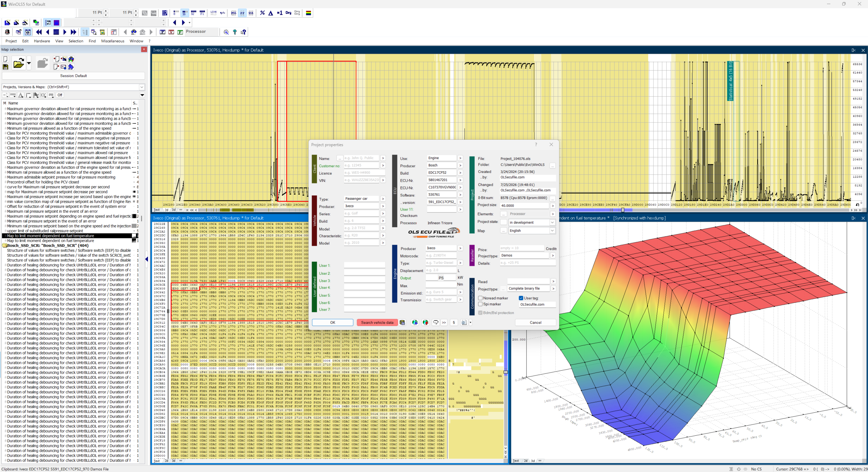
Task: Toggle the Spi marker checkbox
Action: (x=480, y=304)
